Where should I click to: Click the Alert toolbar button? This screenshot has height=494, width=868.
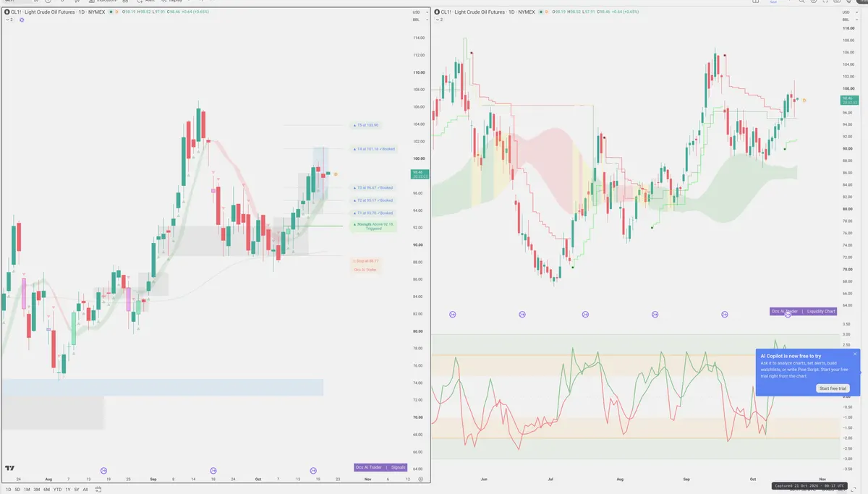click(x=147, y=2)
